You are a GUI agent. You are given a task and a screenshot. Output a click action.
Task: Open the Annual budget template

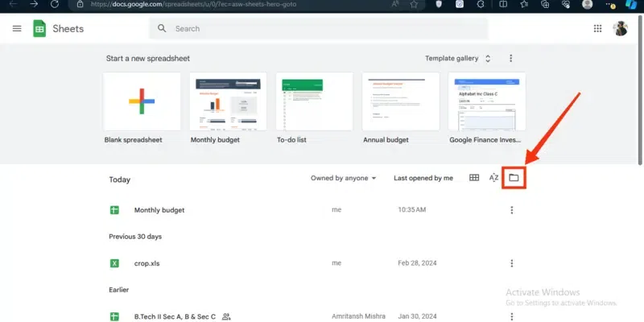(x=400, y=101)
